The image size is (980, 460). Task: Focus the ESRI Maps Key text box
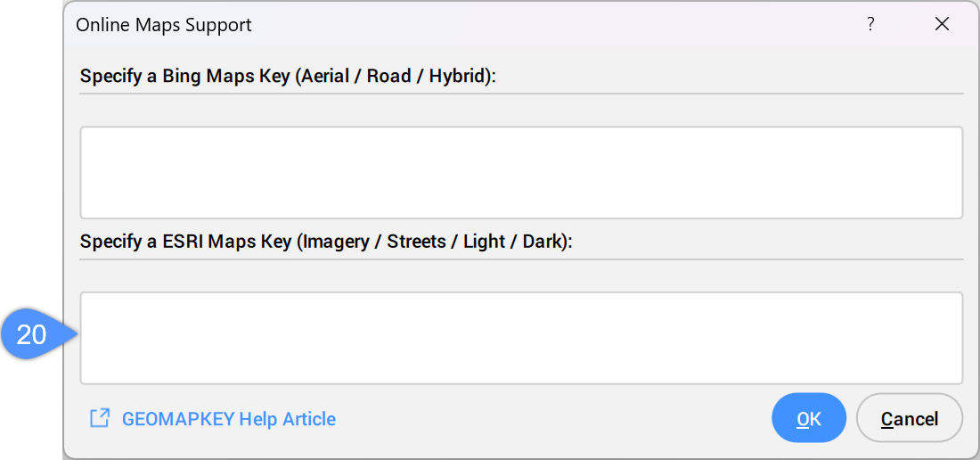(521, 338)
